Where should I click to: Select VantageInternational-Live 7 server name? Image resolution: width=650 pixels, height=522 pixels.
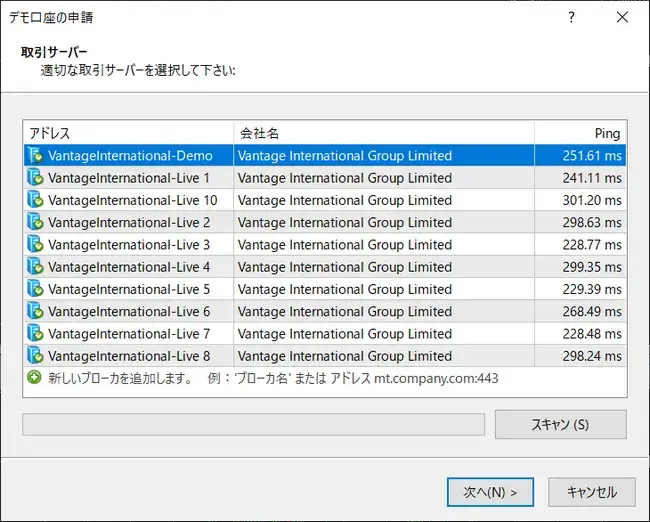click(x=129, y=334)
